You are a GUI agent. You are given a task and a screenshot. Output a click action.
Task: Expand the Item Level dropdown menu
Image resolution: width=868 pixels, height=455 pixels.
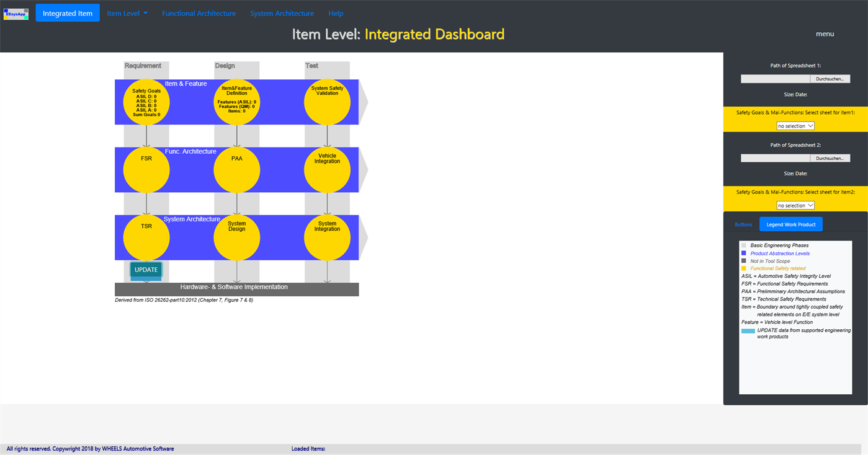pyautogui.click(x=127, y=13)
